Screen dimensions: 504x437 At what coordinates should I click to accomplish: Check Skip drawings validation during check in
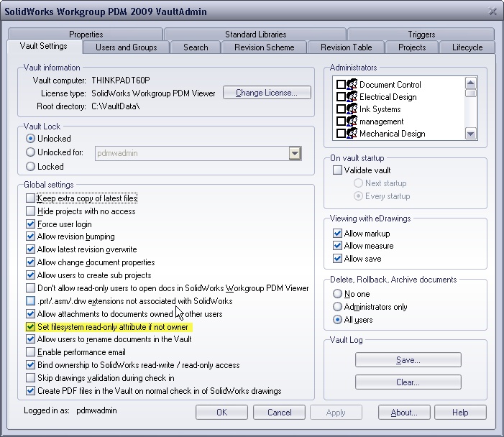pos(30,378)
